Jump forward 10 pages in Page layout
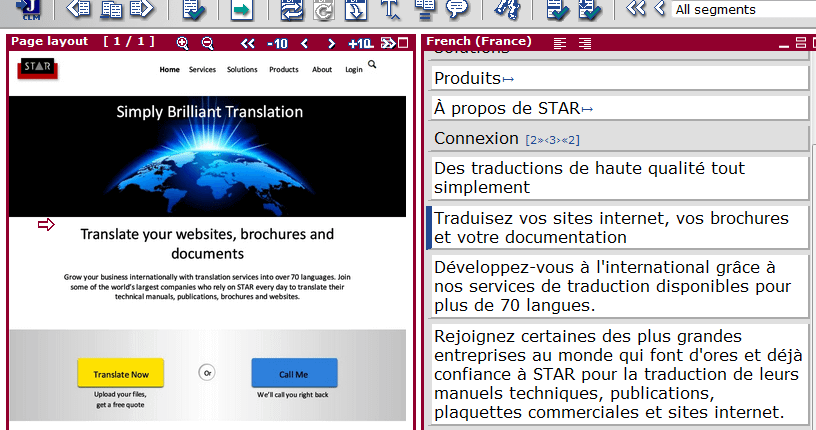Image resolution: width=816 pixels, height=430 pixels. click(x=361, y=44)
